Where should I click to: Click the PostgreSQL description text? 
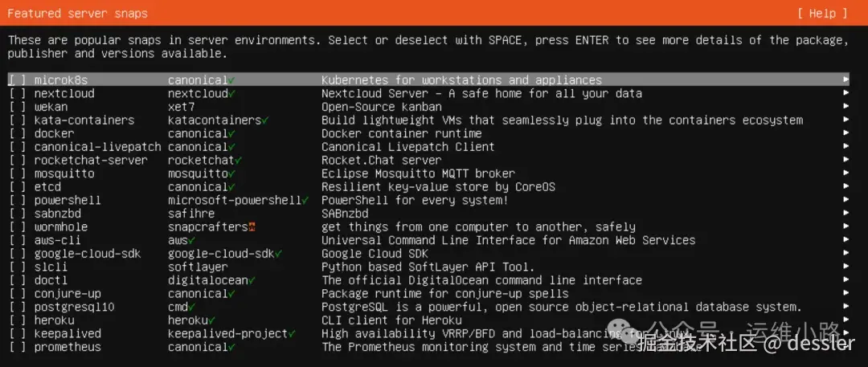pyautogui.click(x=561, y=307)
